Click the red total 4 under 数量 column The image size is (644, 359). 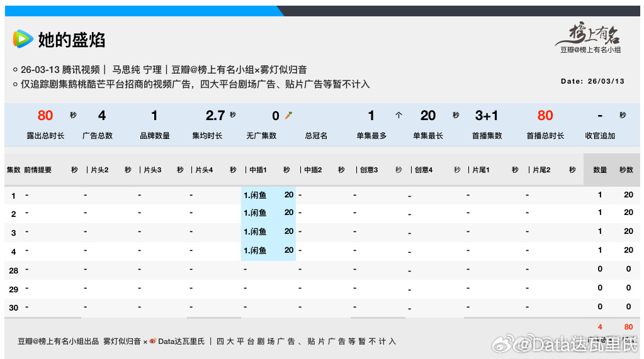coord(600,327)
